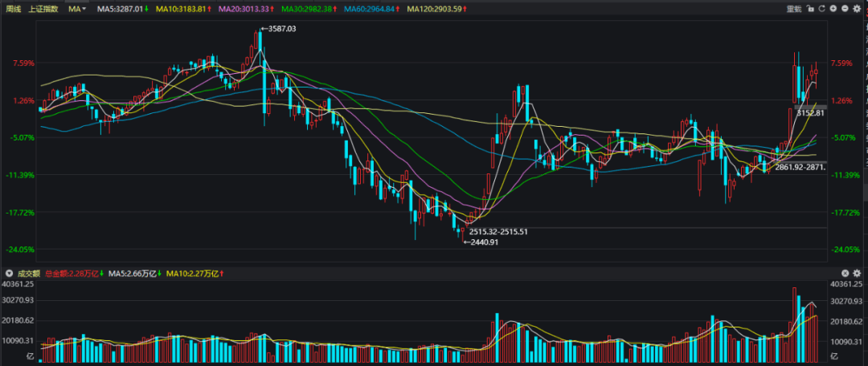Click the lock icon in chart toolbar

tap(811, 9)
